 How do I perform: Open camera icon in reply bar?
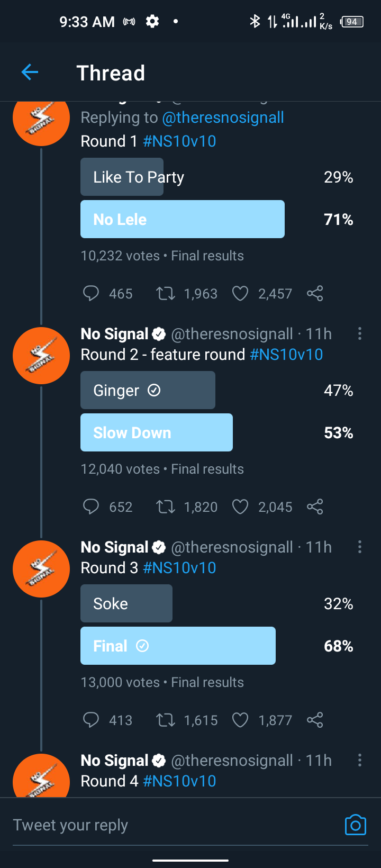tap(356, 825)
